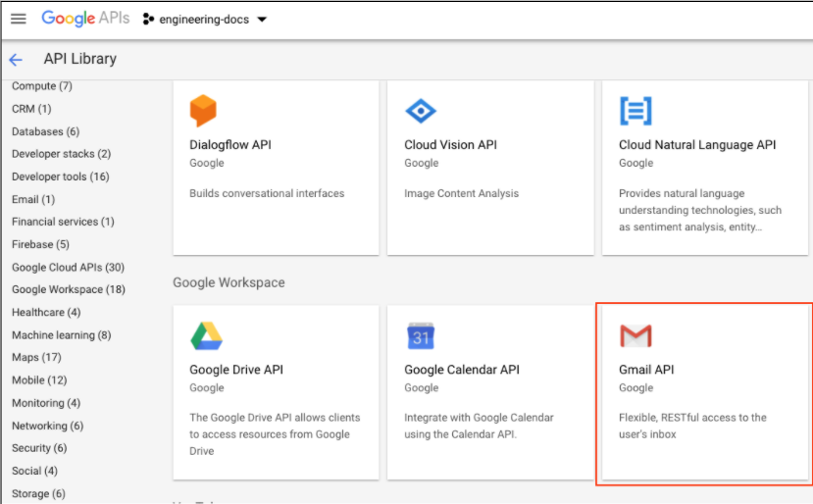Image resolution: width=813 pixels, height=504 pixels.
Task: Filter by Compute (7) category
Action: (x=42, y=86)
